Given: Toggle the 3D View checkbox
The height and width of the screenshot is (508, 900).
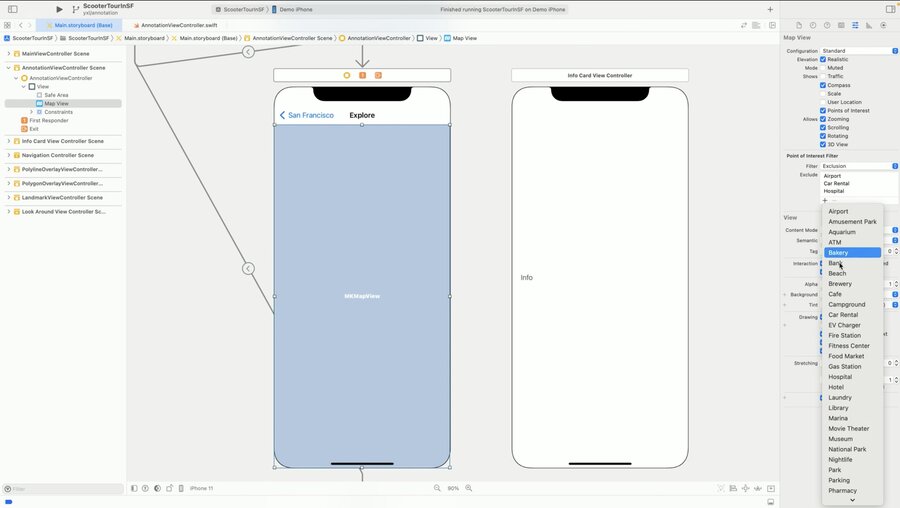Looking at the screenshot, I should [823, 144].
